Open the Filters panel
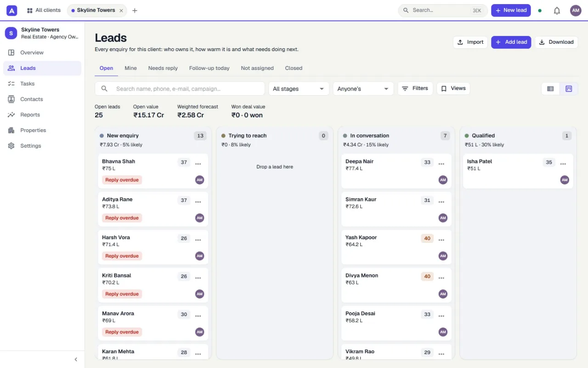Viewport: 588px width, 368px height. 415,88
